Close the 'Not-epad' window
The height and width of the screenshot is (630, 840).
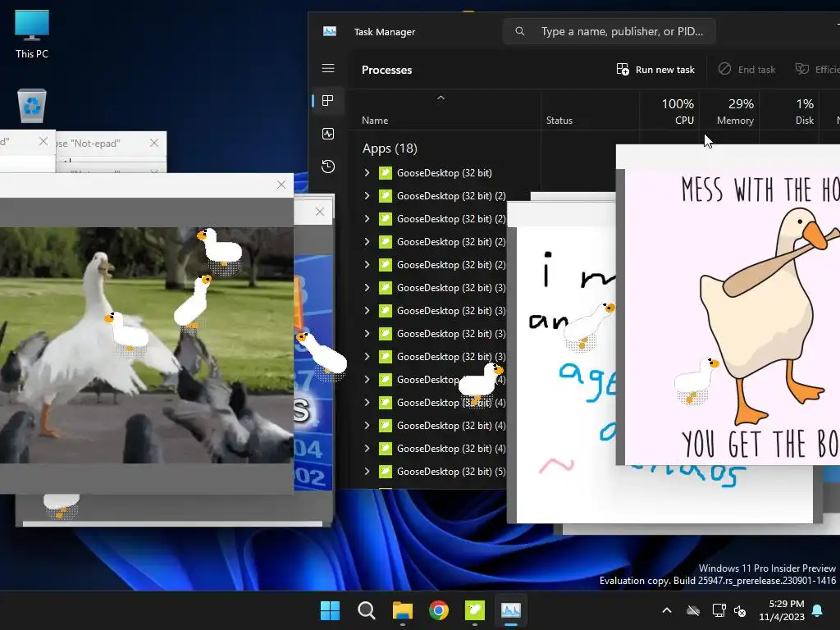[154, 143]
